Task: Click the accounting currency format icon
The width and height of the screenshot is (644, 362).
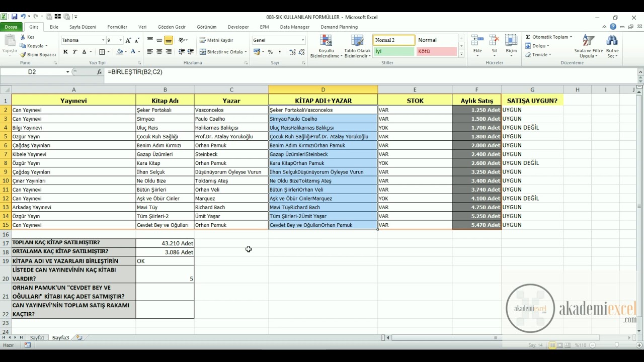Action: [x=257, y=52]
